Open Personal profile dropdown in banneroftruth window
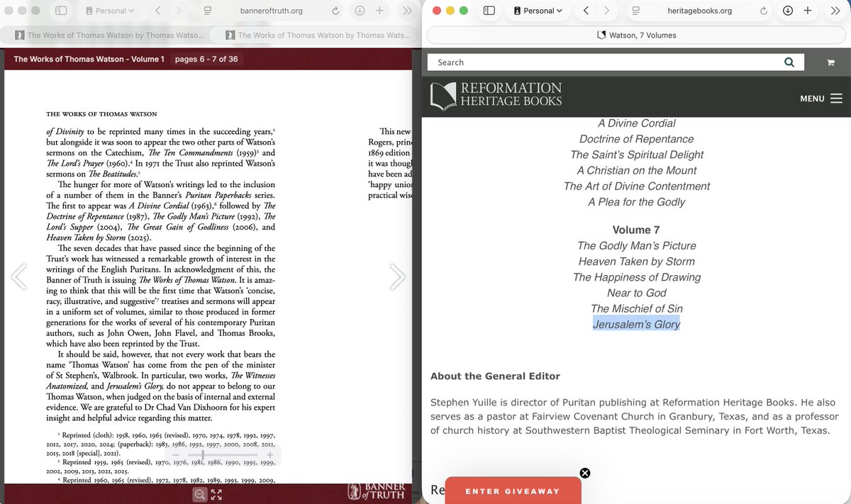Viewport: 851px width, 504px height. 110,11
